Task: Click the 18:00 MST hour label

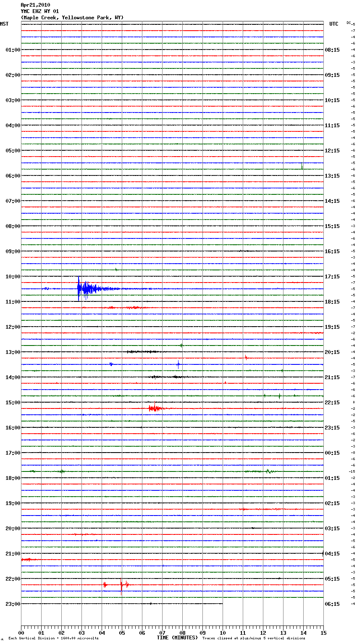Action: [x=13, y=478]
